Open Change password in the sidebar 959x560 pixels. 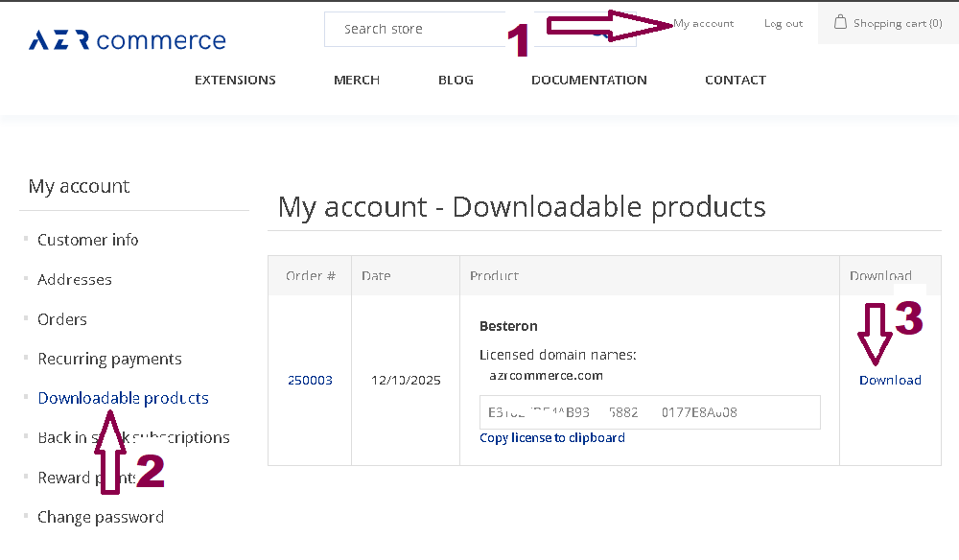pyautogui.click(x=101, y=517)
